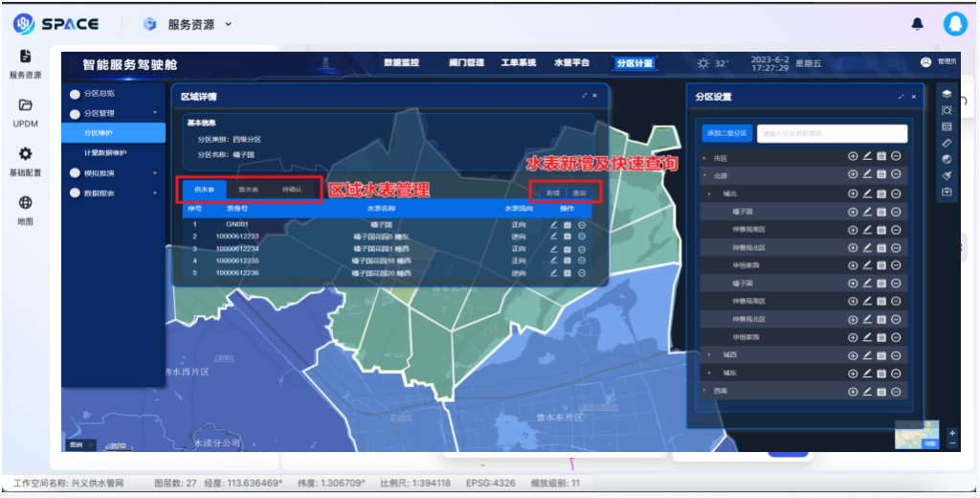Select the area search tool in map toolbar
980x498 pixels.
947,110
